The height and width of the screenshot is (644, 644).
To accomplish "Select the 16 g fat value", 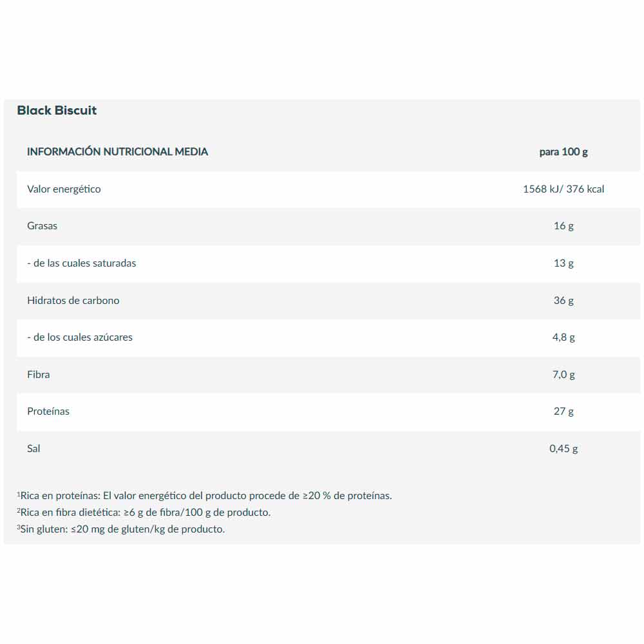I will point(563,226).
